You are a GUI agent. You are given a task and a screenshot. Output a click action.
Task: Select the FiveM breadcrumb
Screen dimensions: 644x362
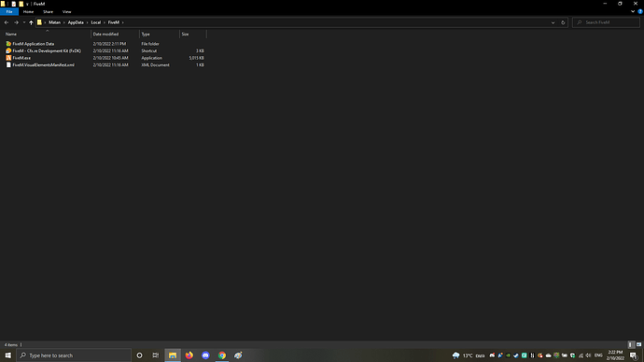(x=113, y=22)
